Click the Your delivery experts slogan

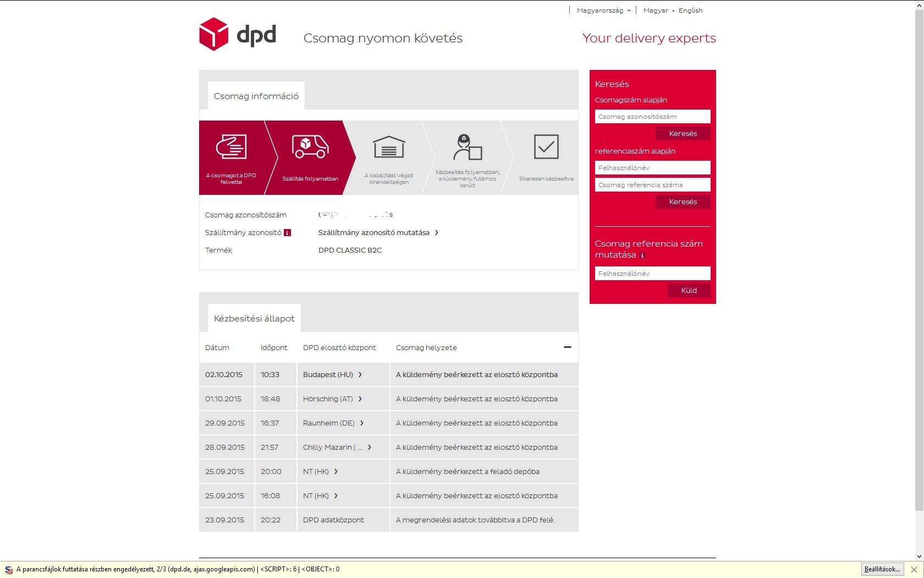[x=649, y=39]
